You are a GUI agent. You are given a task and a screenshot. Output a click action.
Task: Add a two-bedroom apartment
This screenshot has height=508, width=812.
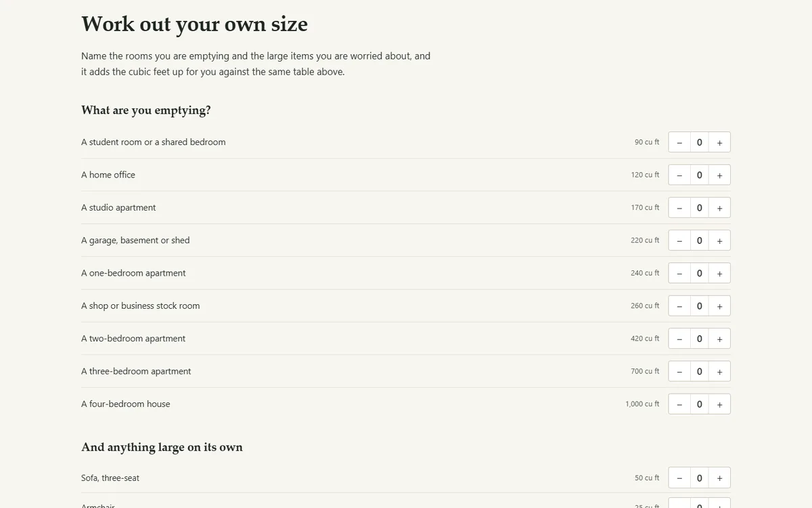coord(719,339)
